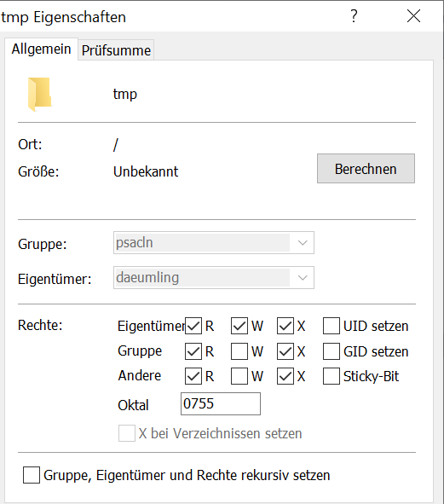Switch to the Prüfsumme tab
The image size is (444, 504).
pyautogui.click(x=116, y=50)
